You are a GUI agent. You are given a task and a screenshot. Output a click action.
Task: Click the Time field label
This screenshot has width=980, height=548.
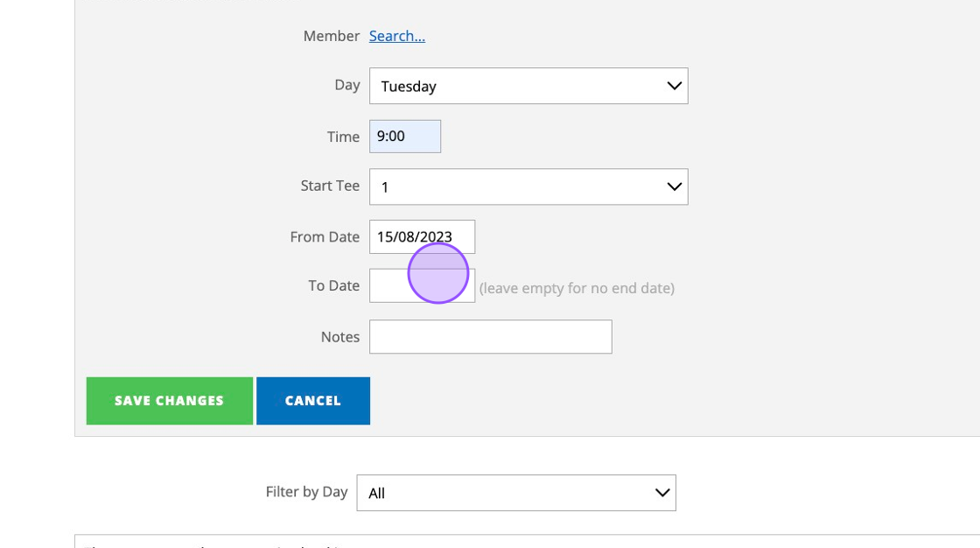343,137
